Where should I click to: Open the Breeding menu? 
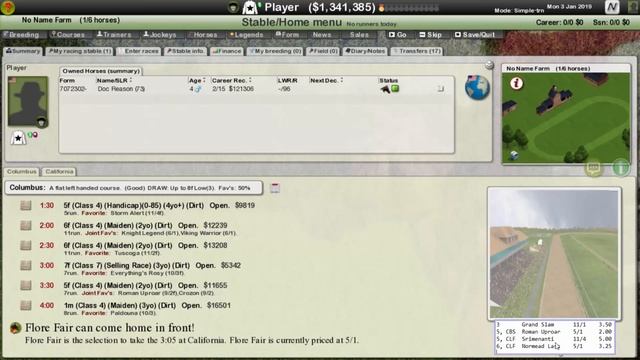coord(21,35)
